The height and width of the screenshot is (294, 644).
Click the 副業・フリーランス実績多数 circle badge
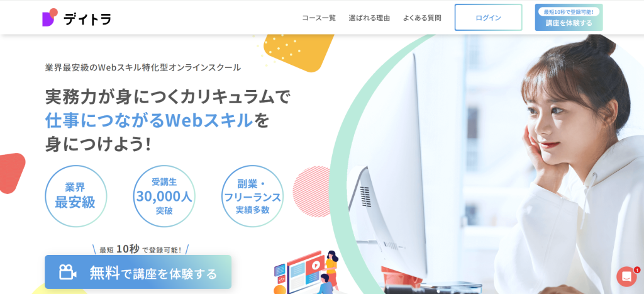tap(252, 196)
